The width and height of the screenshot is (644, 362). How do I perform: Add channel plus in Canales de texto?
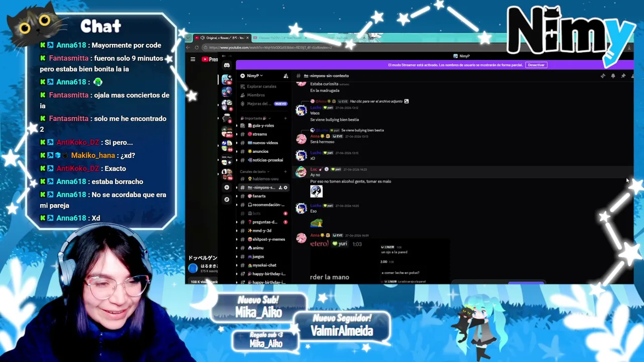click(285, 171)
